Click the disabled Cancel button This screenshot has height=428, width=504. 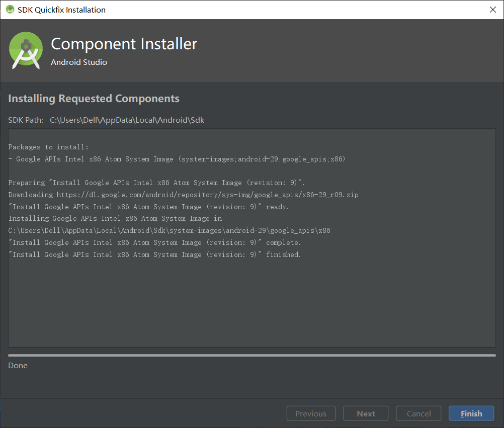(418, 413)
